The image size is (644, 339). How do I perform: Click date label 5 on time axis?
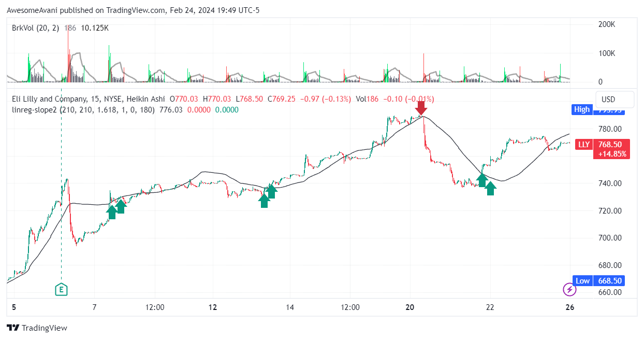click(x=14, y=307)
